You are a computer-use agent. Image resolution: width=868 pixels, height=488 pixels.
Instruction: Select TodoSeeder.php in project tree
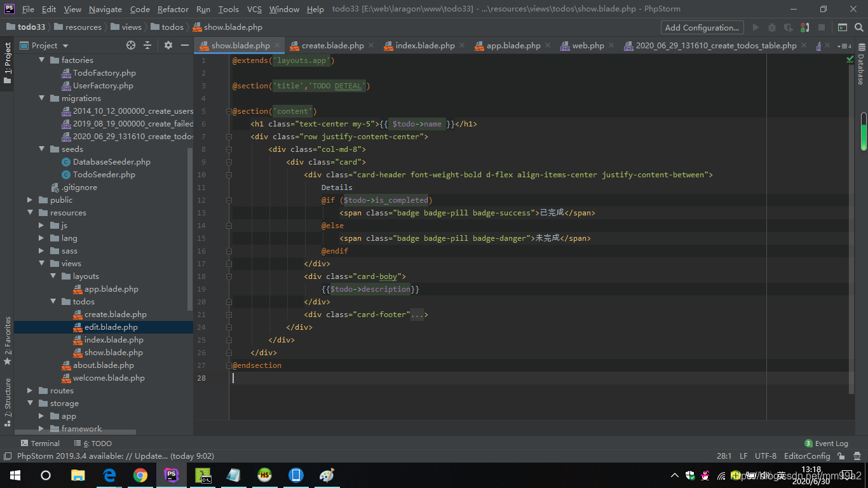[x=104, y=175]
